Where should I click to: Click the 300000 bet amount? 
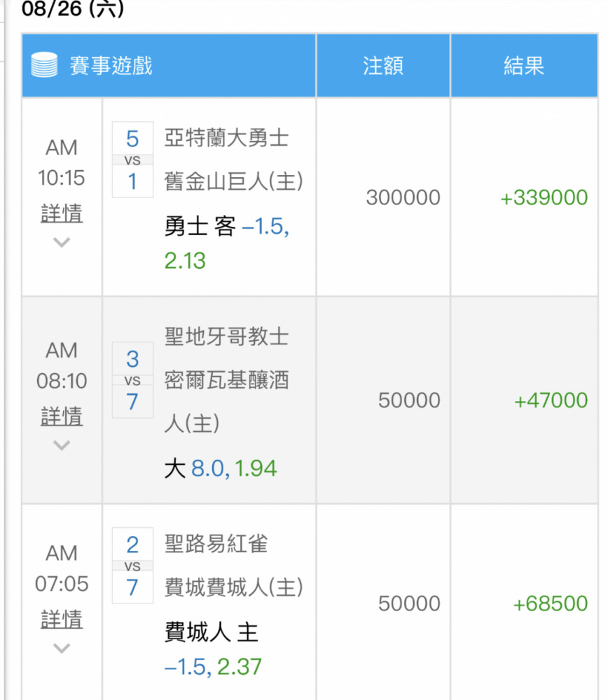pyautogui.click(x=403, y=197)
